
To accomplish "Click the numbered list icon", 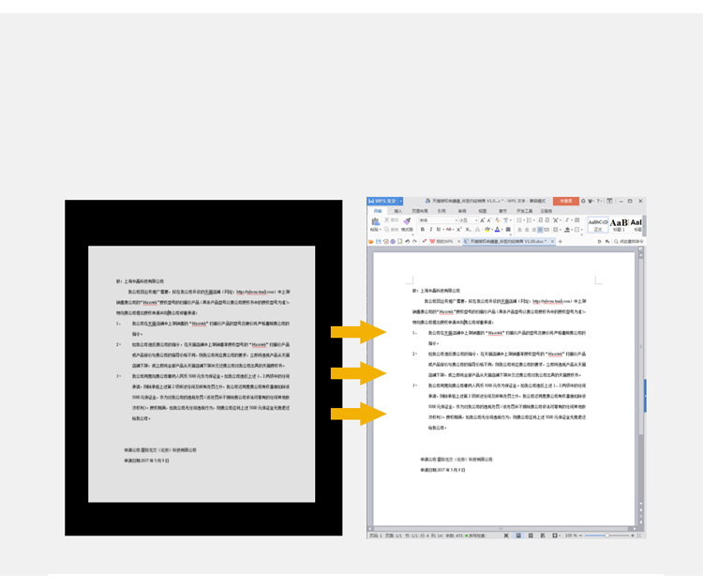I will click(x=529, y=219).
